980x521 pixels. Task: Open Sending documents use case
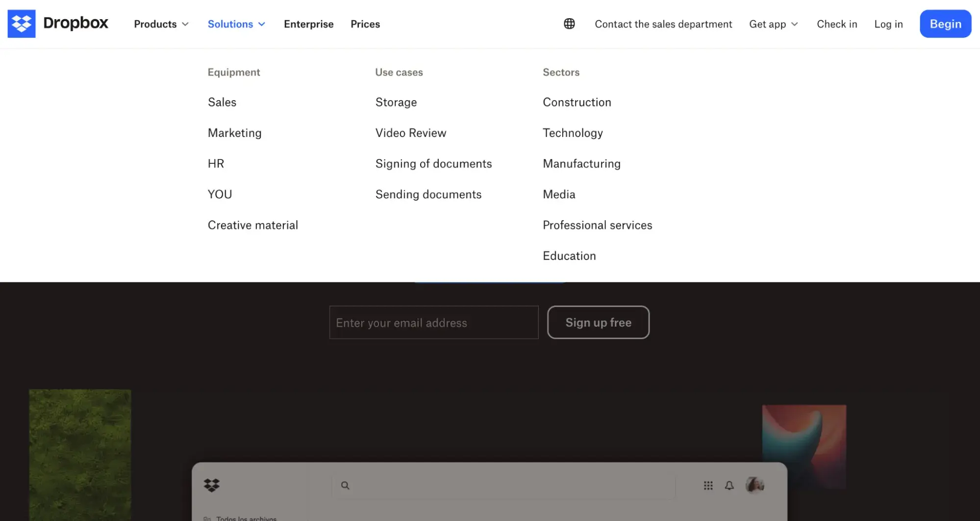(x=428, y=194)
